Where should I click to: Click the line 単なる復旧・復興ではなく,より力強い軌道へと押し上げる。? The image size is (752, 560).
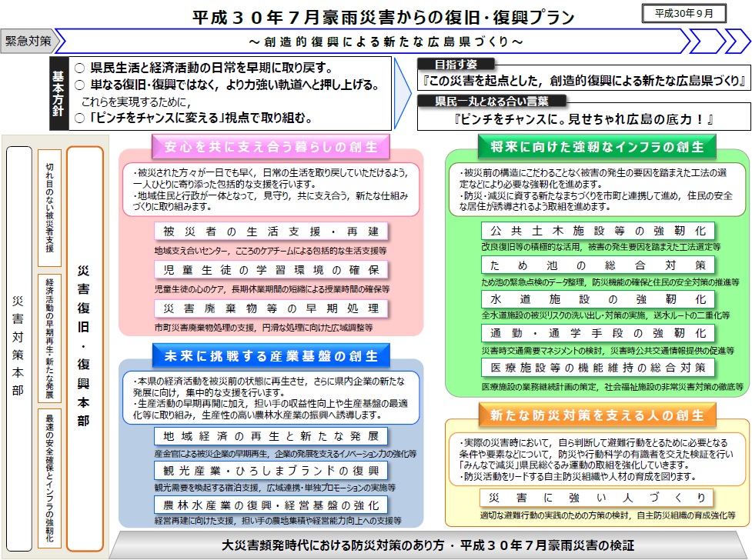(x=227, y=85)
